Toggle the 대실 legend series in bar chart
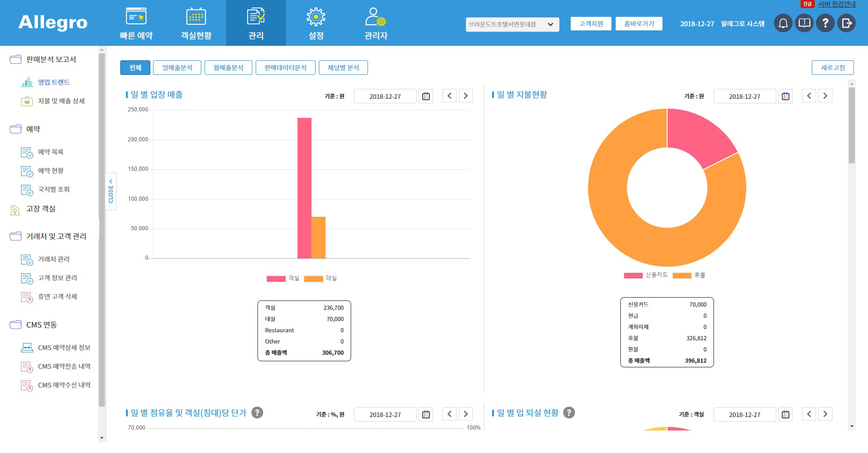868x453 pixels. click(x=314, y=278)
